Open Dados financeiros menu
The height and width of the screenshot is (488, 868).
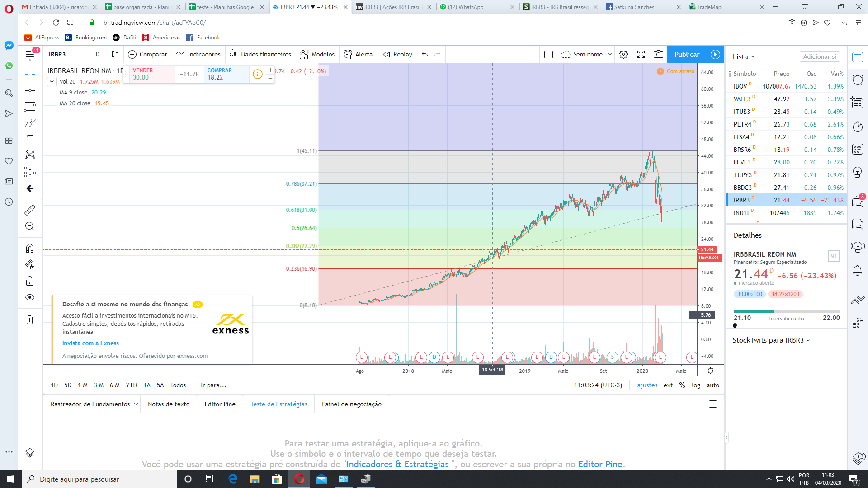(260, 54)
